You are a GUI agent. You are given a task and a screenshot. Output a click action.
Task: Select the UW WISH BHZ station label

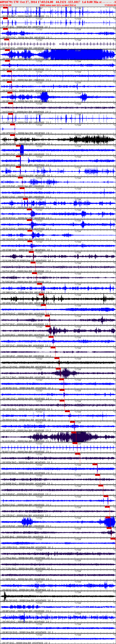tap(27, 463)
